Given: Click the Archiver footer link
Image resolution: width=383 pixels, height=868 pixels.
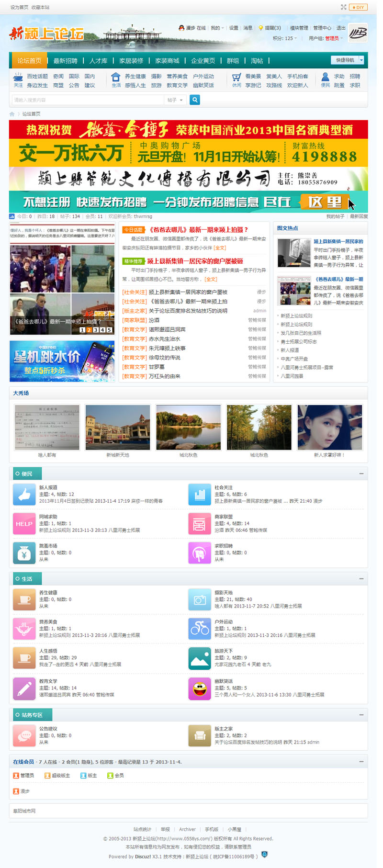Looking at the screenshot, I should 187,829.
